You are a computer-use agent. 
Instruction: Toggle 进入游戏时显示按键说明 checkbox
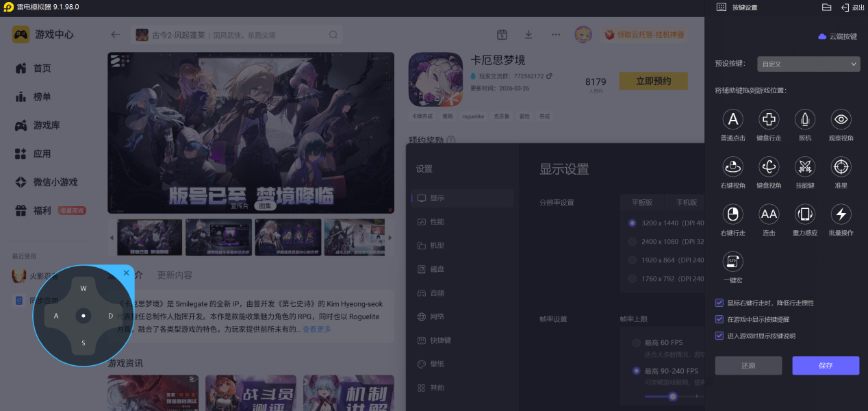[x=719, y=336]
